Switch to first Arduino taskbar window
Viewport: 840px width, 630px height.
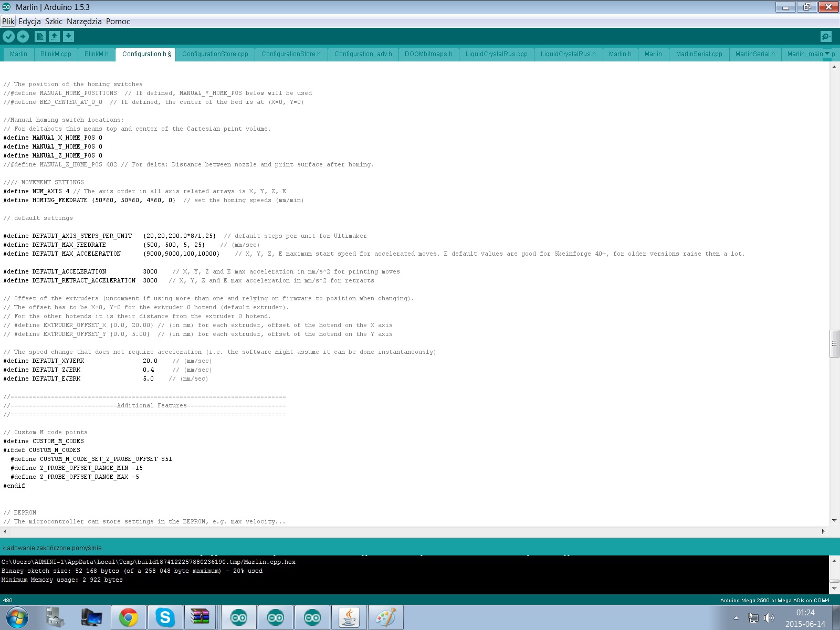click(x=239, y=617)
